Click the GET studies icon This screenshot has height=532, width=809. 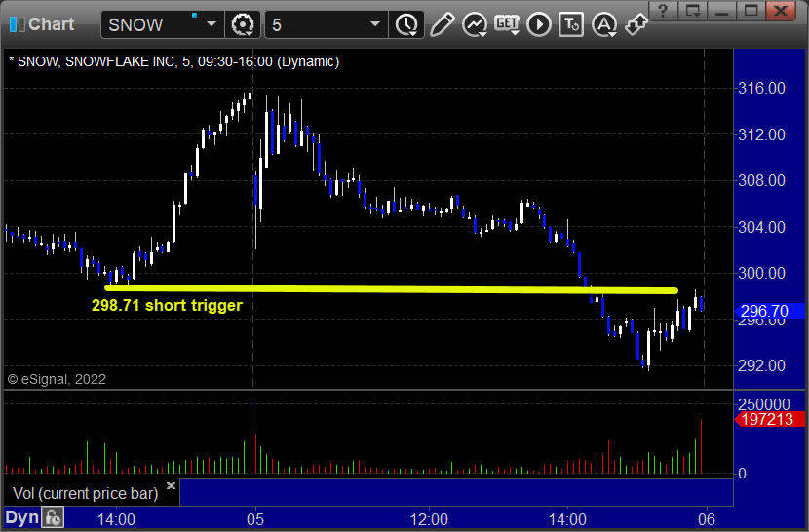[507, 24]
